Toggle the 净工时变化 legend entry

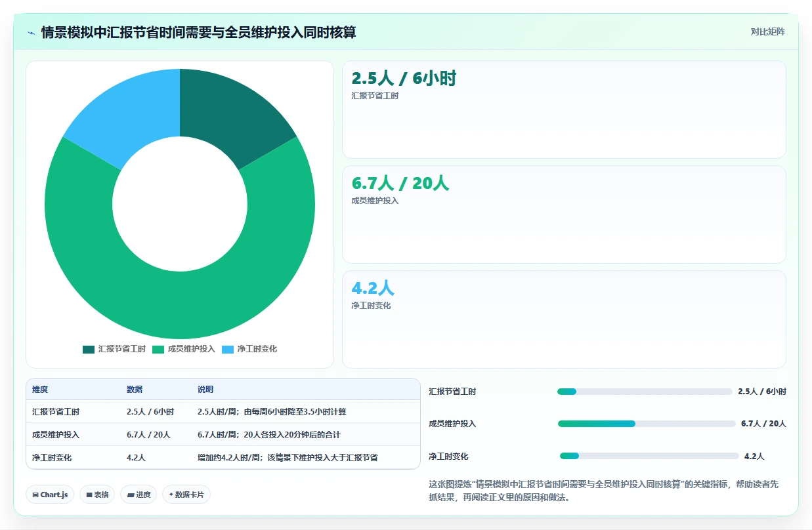click(249, 349)
